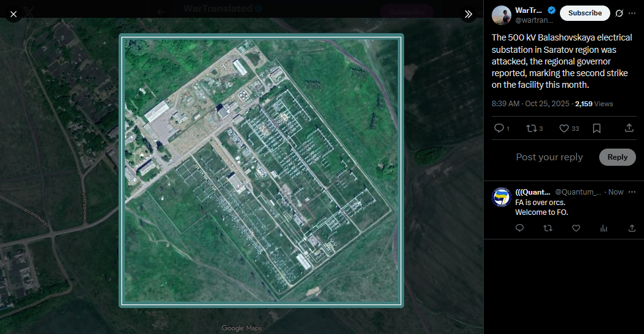
Task: Open more options on Quantum's reply
Action: coord(632,192)
